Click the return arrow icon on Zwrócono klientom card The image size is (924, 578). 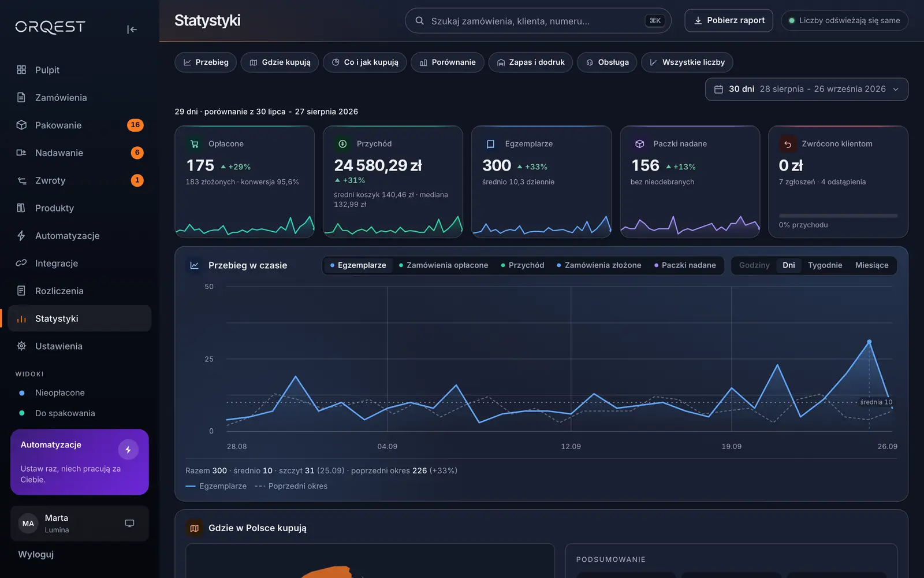[x=788, y=144]
